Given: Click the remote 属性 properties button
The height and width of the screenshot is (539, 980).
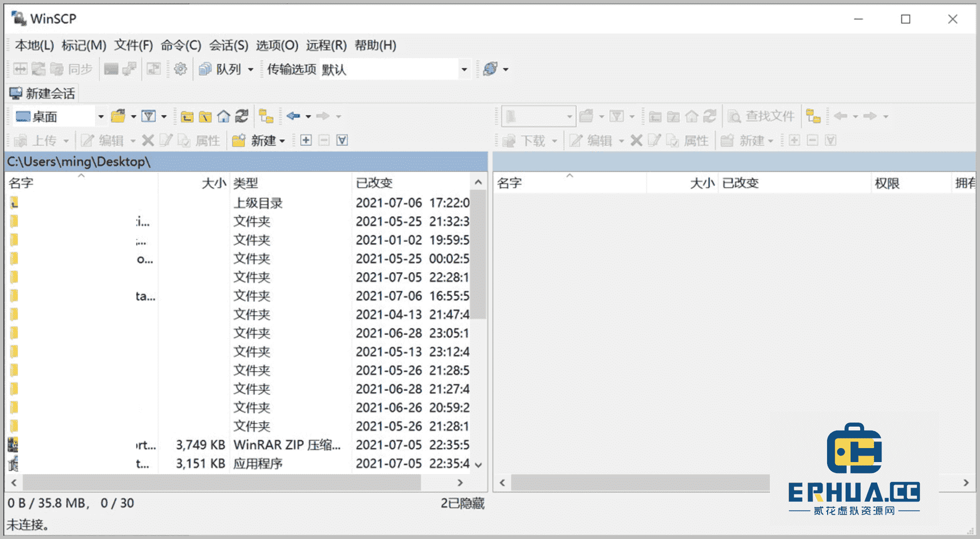Looking at the screenshot, I should coord(688,140).
